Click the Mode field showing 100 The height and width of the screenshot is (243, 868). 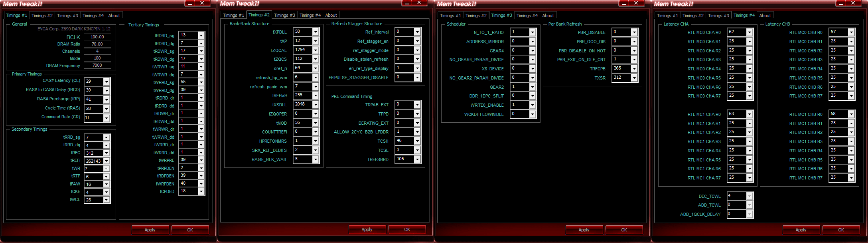point(97,58)
